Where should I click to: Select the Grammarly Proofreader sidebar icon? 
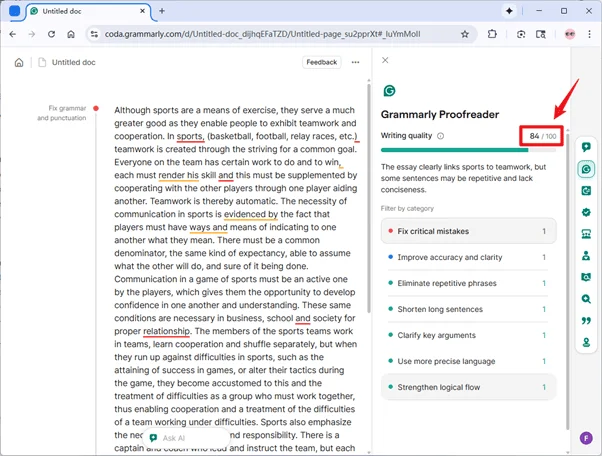tap(586, 169)
